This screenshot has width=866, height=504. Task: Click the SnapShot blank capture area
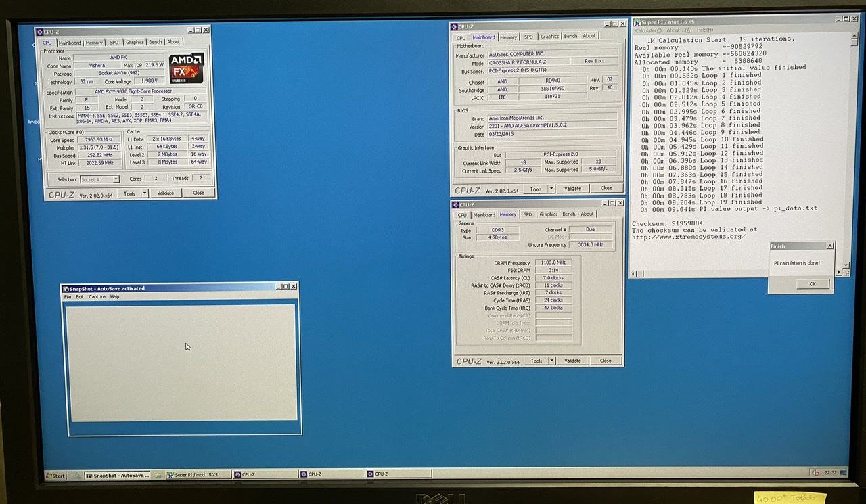182,363
